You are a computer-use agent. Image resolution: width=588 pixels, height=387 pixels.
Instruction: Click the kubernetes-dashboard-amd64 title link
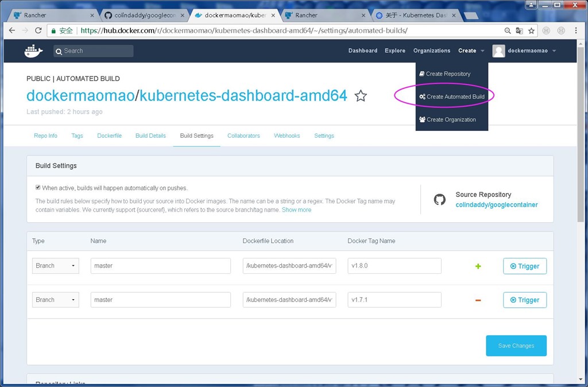tap(243, 96)
